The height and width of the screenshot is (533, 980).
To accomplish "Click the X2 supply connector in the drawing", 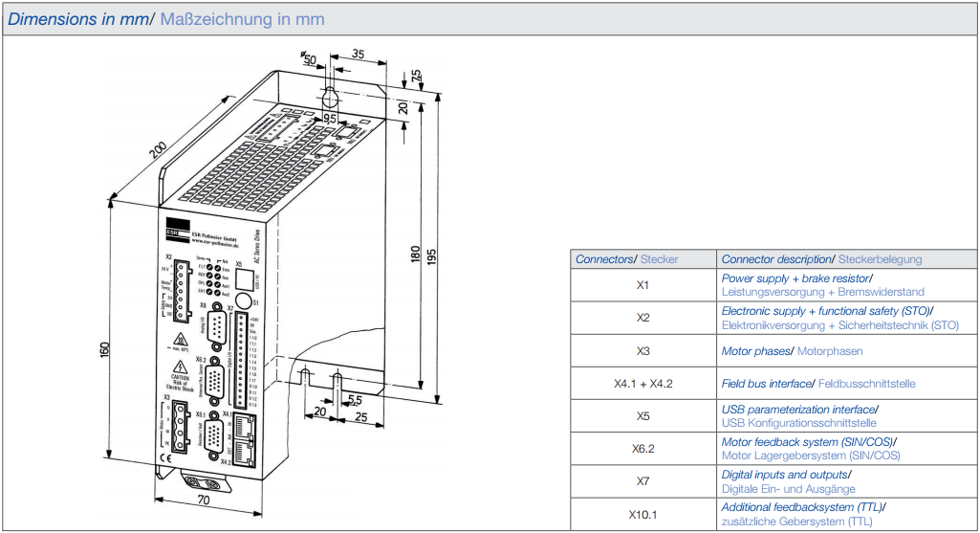I will [182, 290].
